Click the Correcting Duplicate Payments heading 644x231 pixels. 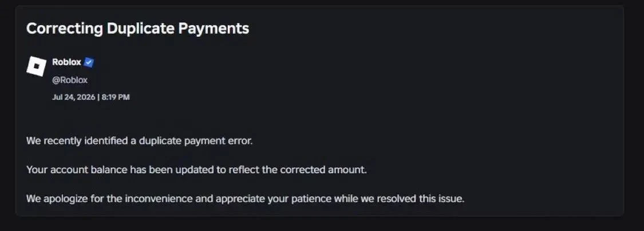(x=137, y=29)
